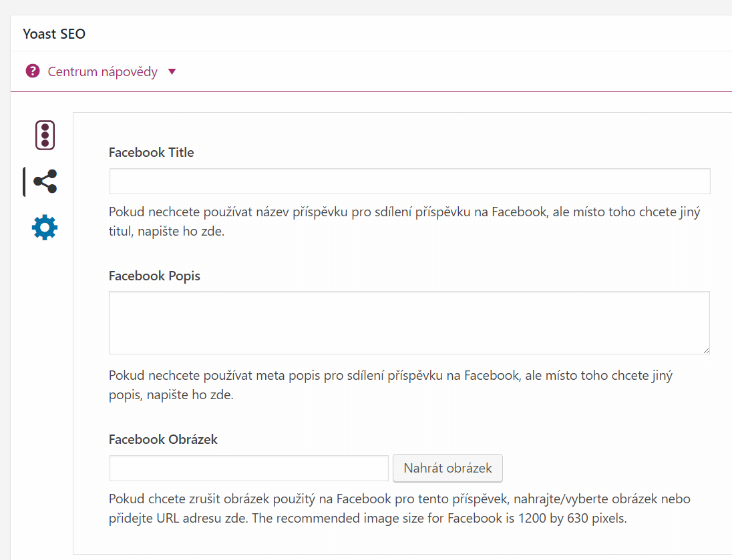Click the Facebook Popis label

pos(154,276)
